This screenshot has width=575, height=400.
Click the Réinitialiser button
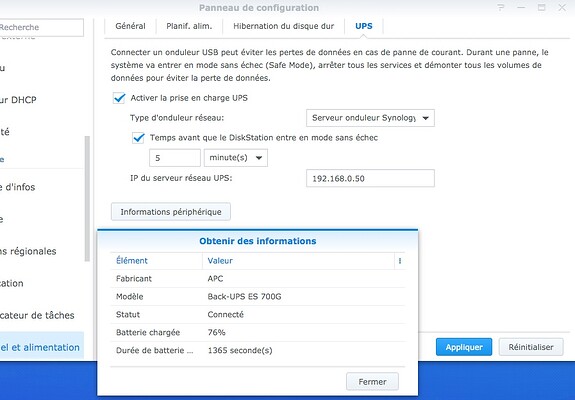click(x=531, y=347)
